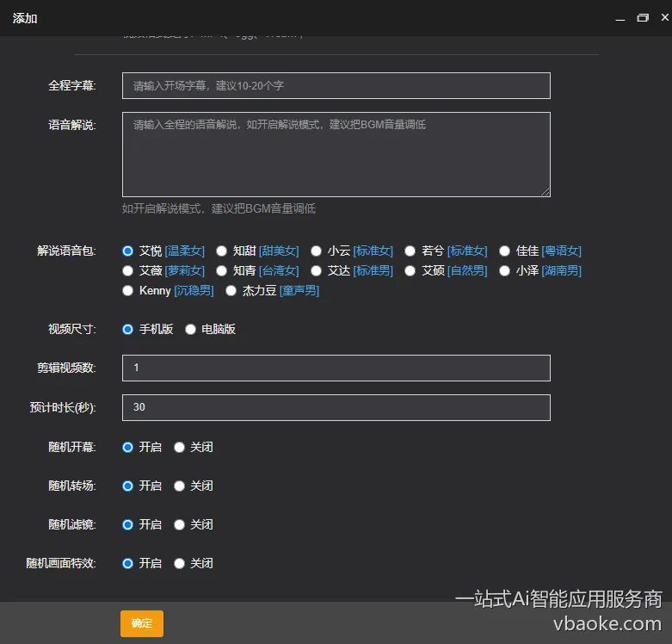Turn off 随机开幕 with 关闭
672x644 pixels.
pyautogui.click(x=180, y=447)
